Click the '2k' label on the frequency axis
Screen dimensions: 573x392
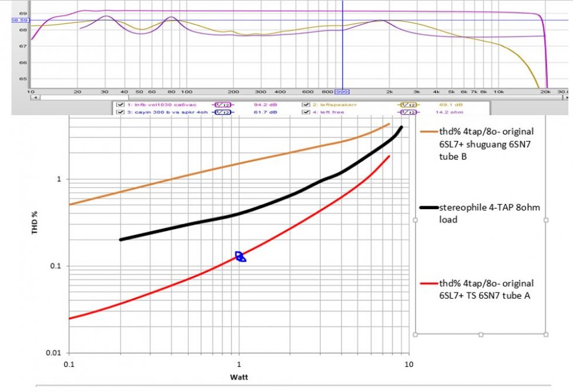[x=390, y=92]
